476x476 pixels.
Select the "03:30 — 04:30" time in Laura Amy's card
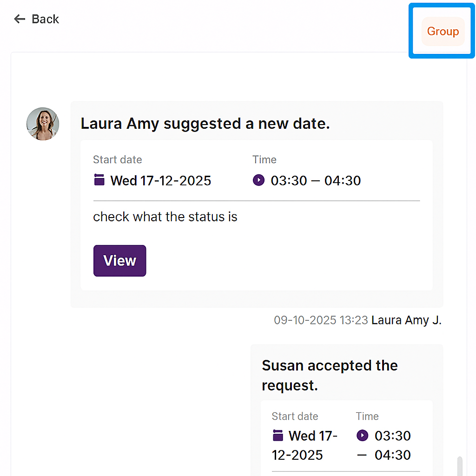click(316, 180)
